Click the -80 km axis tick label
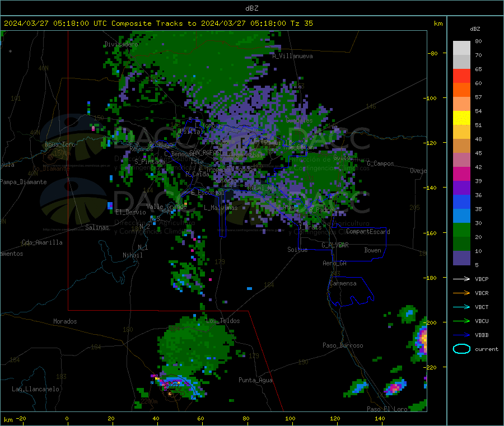Viewport: 504px width, 426px height. (432, 53)
